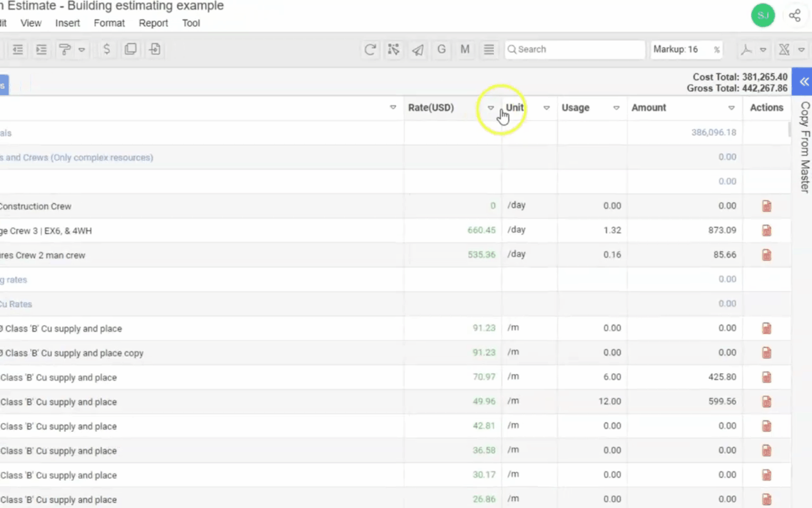Click the share icon at top right

tap(795, 16)
